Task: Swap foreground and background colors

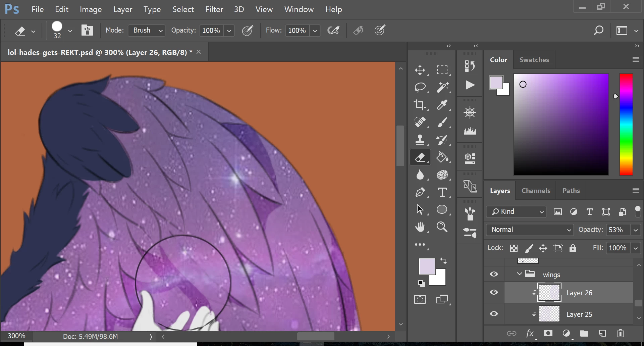Action: [x=443, y=260]
